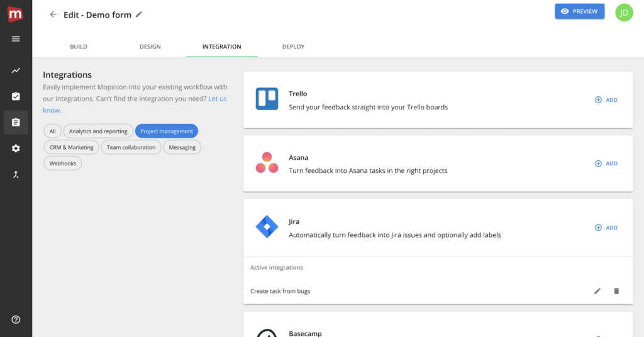The image size is (644, 337).
Task: Select the clipboard forms sidebar icon
Action: 16,122
